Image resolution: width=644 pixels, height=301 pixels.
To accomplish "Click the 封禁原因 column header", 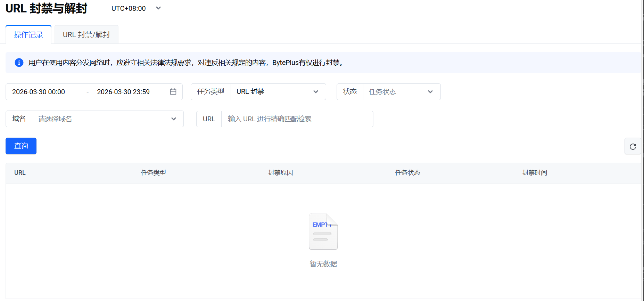I will click(x=280, y=173).
